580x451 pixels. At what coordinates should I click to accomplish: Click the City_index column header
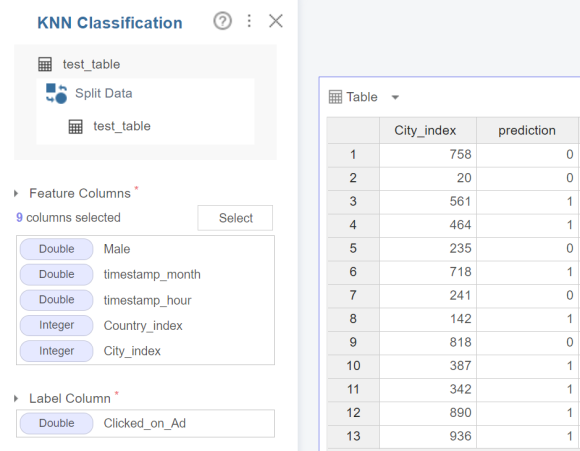tap(428, 131)
